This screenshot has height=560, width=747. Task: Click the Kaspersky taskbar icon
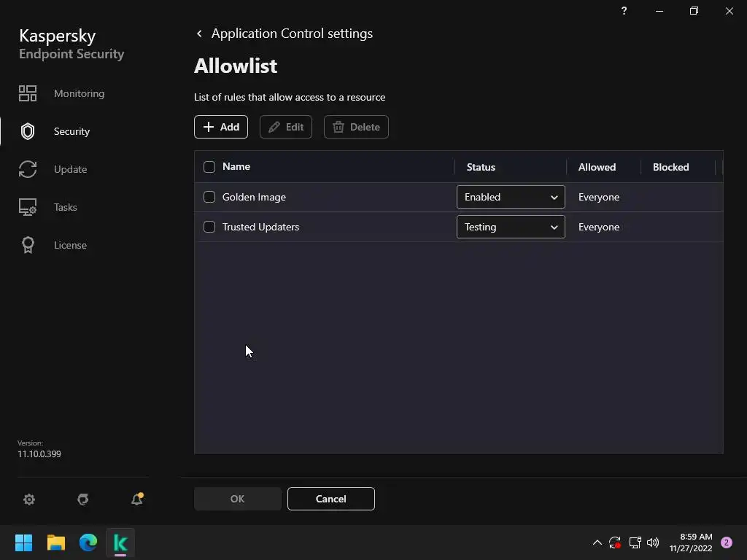click(120, 542)
